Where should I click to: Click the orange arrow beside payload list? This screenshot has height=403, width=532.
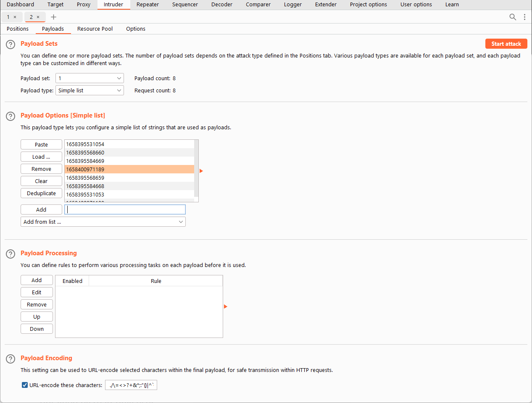[x=201, y=171]
